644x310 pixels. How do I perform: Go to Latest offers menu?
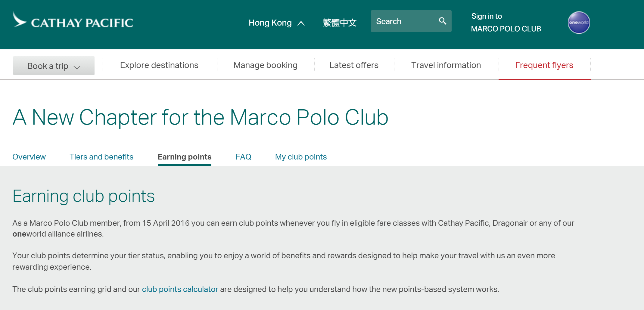tap(354, 65)
